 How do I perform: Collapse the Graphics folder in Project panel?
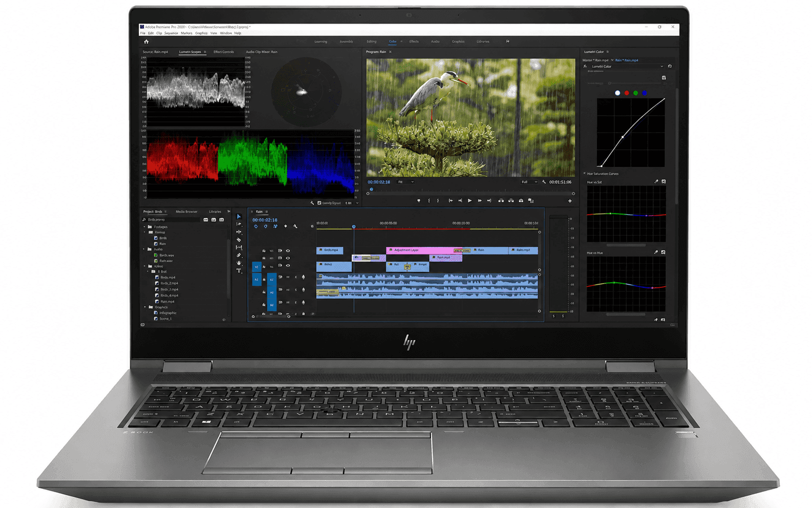pos(145,307)
